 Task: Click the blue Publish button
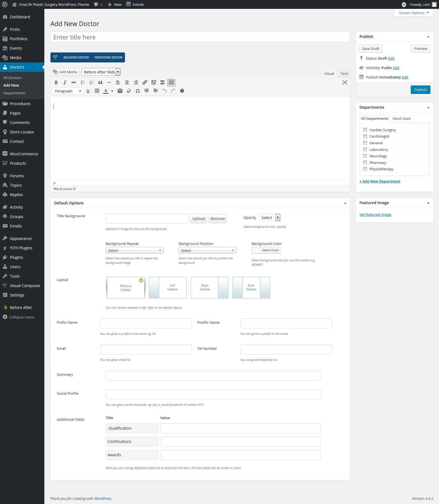point(420,90)
